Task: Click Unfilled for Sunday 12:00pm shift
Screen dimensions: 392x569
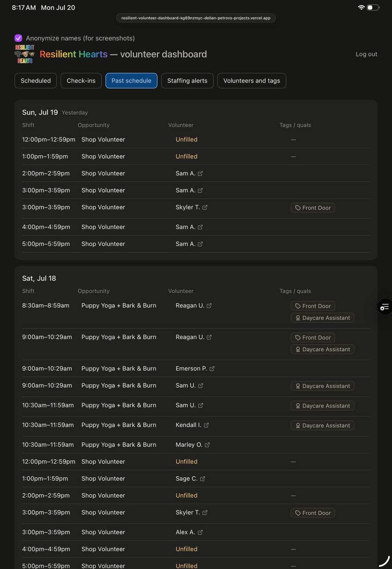Action: 186,140
